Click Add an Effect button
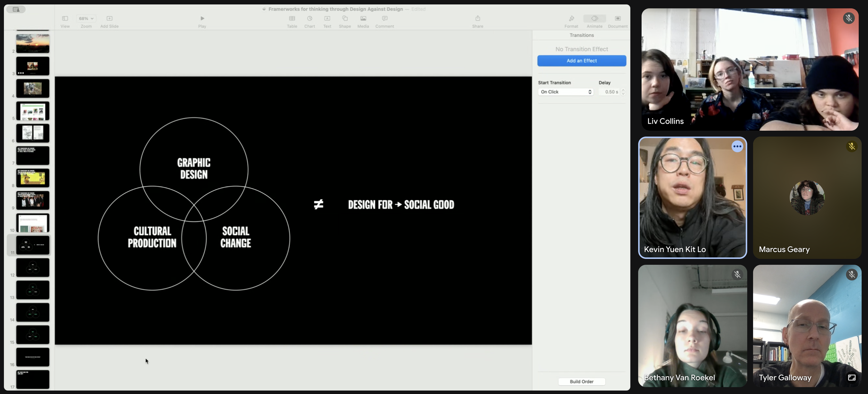 click(582, 61)
